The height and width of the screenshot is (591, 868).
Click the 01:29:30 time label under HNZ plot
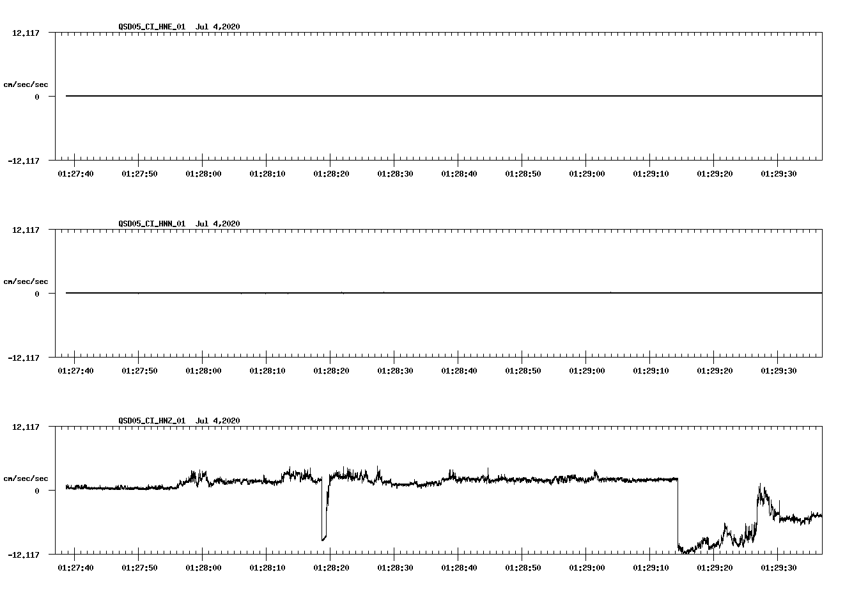[779, 568]
